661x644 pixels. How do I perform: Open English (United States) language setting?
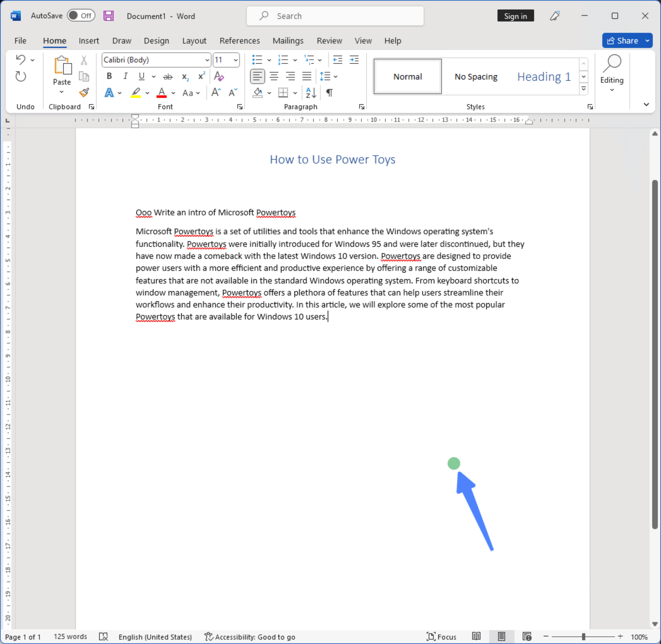tap(155, 637)
